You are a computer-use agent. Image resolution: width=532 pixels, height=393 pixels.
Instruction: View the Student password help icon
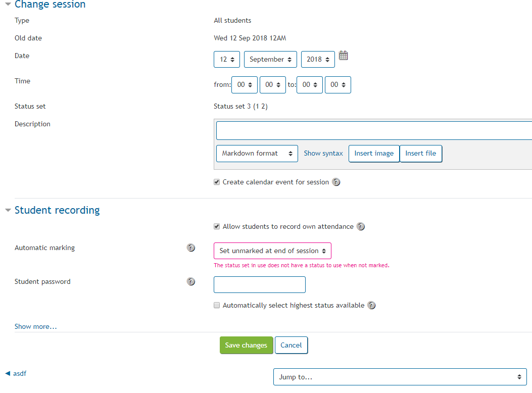click(191, 281)
